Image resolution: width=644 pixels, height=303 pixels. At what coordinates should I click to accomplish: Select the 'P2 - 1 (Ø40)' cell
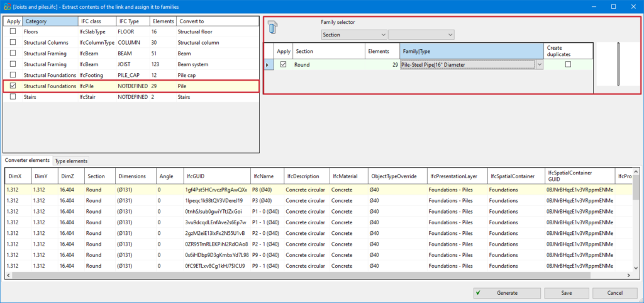[x=267, y=244]
